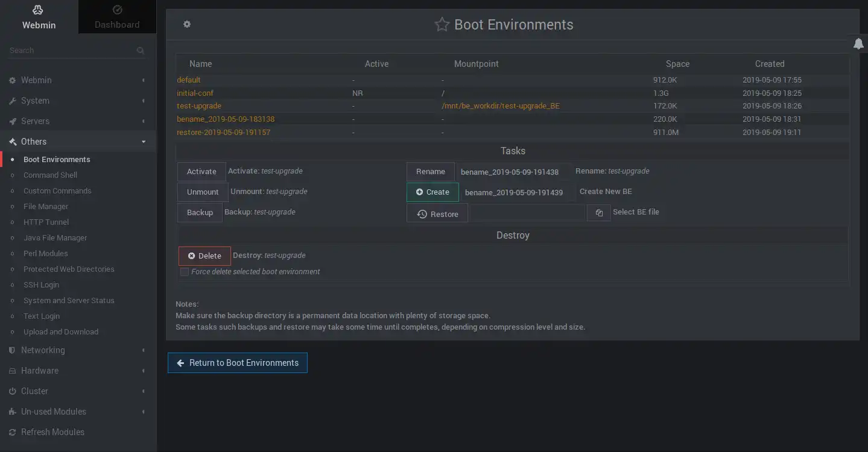Click the Select BE file input
Viewport: 868px width, 452px height.
click(528, 213)
